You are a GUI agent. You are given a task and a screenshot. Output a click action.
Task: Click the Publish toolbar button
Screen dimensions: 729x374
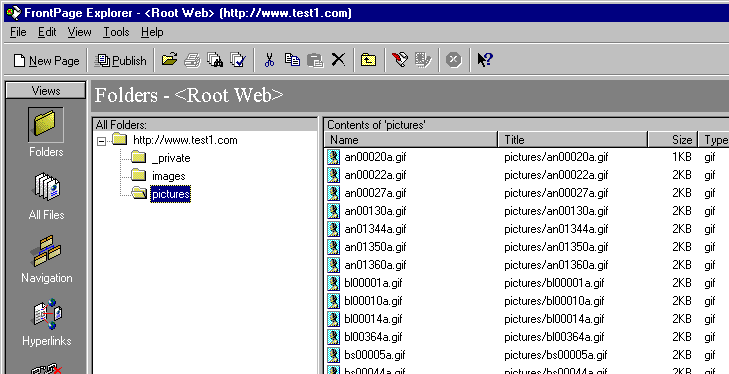point(120,60)
